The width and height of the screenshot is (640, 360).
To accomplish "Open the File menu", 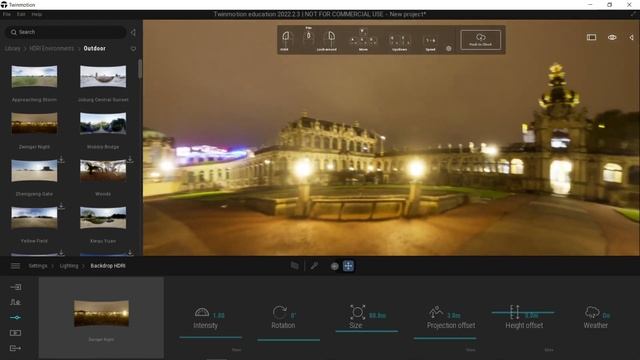I will point(7,14).
